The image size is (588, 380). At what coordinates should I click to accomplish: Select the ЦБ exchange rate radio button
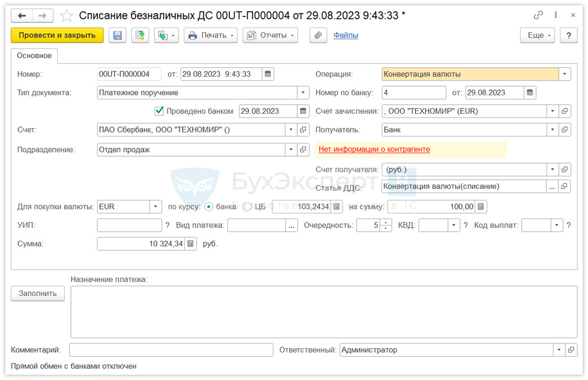tap(247, 207)
